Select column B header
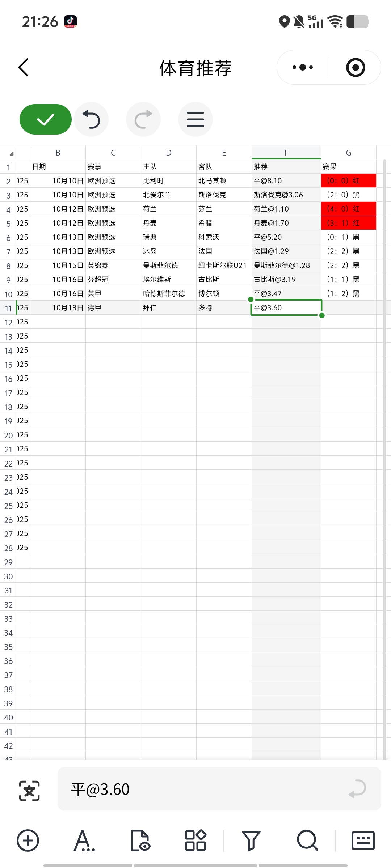Image resolution: width=391 pixels, height=868 pixels. tap(58, 153)
